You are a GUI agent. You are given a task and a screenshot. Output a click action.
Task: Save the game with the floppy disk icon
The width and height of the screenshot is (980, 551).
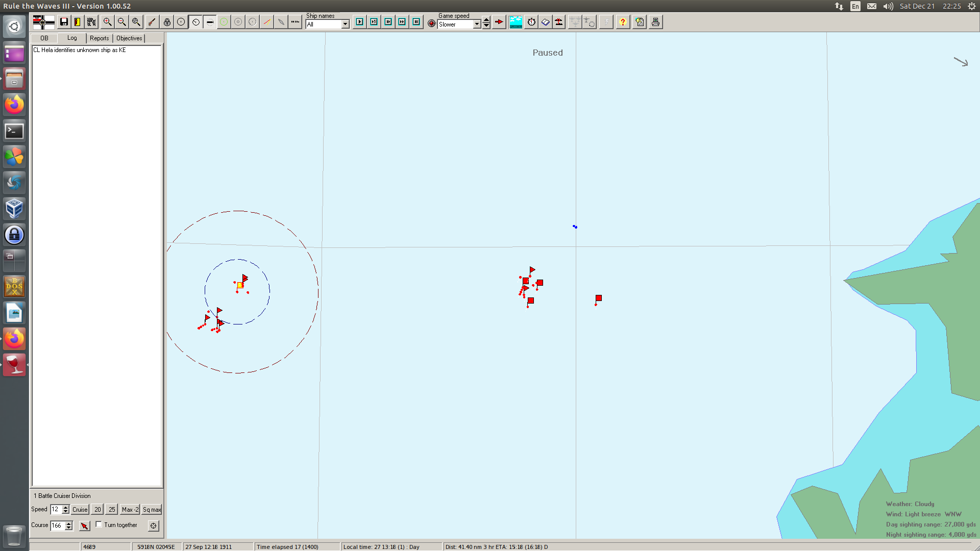[x=64, y=22]
